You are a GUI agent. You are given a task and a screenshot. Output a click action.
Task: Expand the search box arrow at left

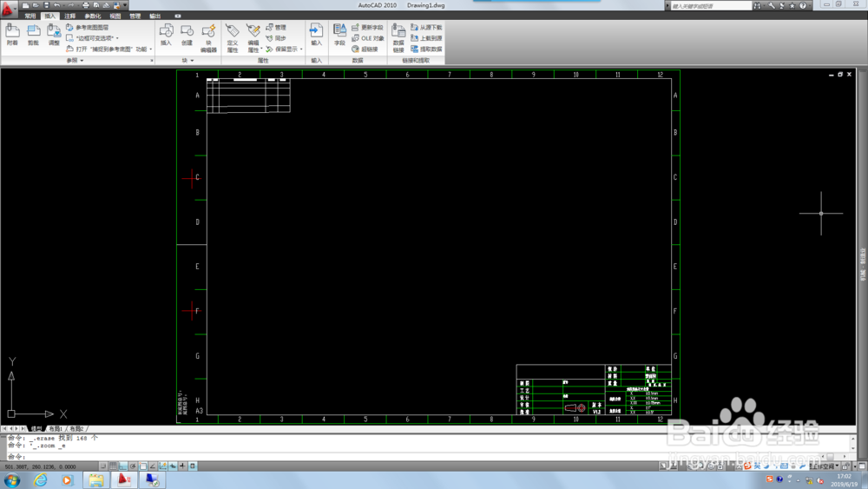pyautogui.click(x=667, y=5)
